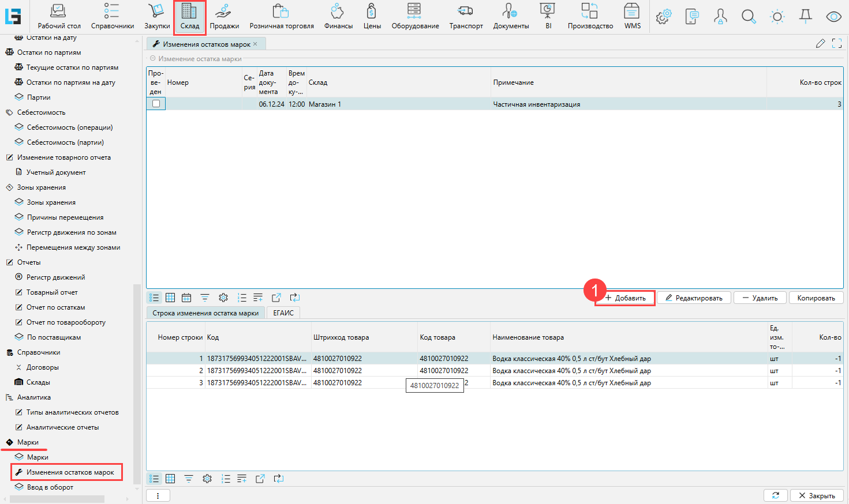This screenshot has height=504, width=849.
Task: Tick the Проведен checkbox in the document row
Action: click(156, 104)
